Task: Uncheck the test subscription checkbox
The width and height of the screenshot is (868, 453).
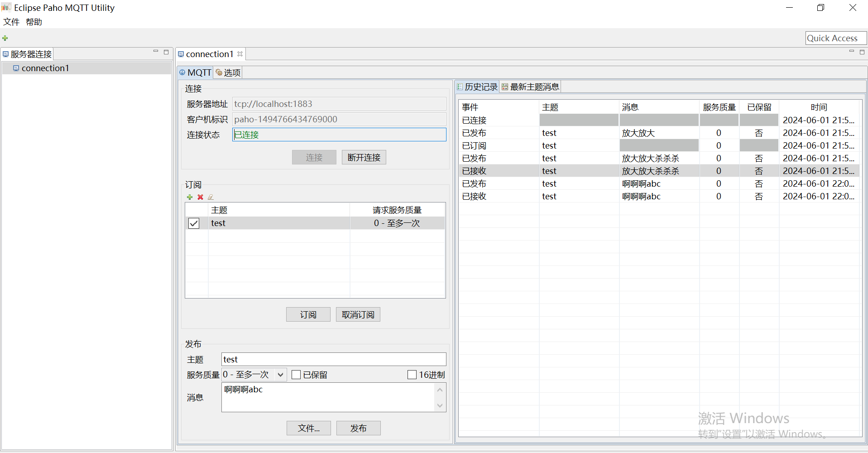Action: click(194, 223)
